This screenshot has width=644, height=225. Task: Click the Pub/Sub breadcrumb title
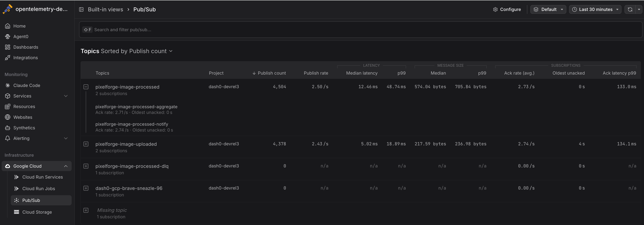(x=144, y=10)
